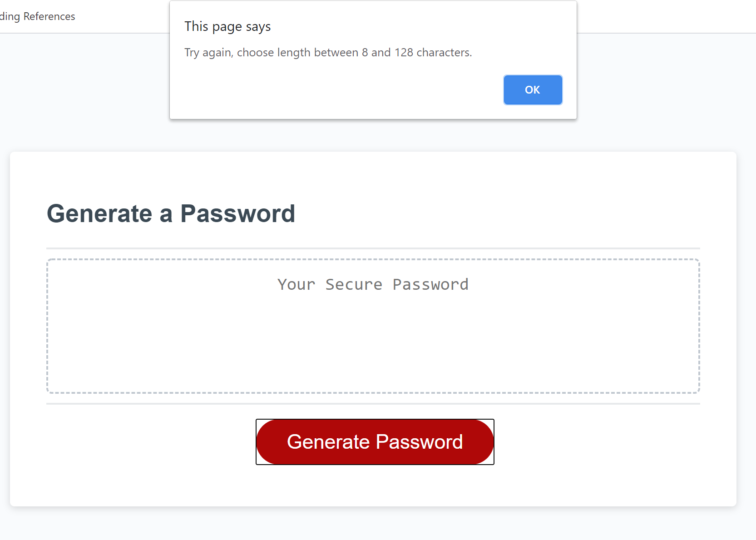Click the divider under the password heading
This screenshot has width=756, height=540.
tap(373, 248)
